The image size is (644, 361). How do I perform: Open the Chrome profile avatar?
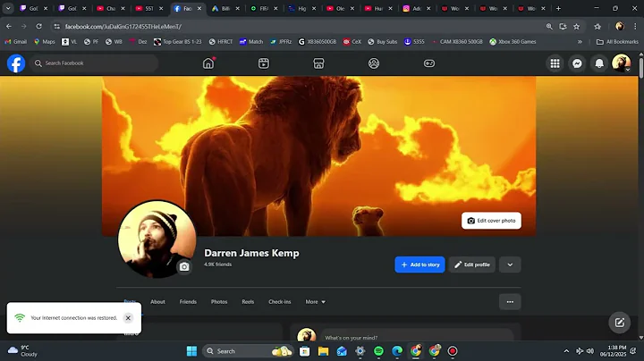[x=620, y=26]
